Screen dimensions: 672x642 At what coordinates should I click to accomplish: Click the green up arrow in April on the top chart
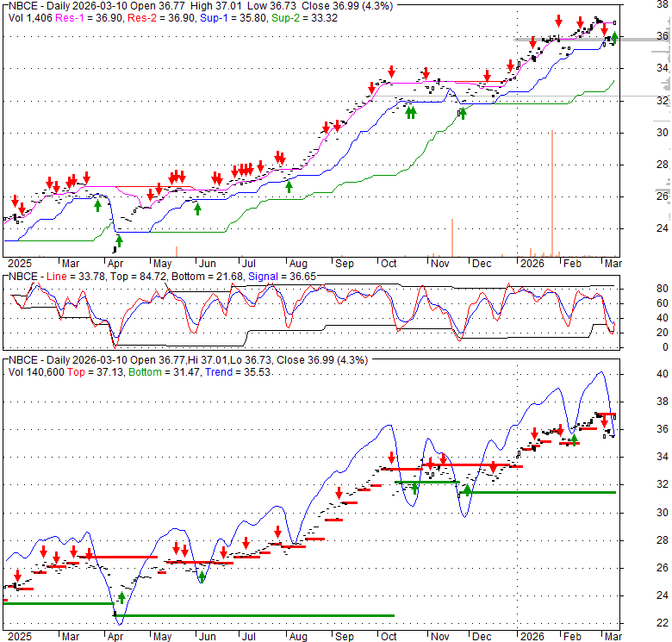pos(119,240)
